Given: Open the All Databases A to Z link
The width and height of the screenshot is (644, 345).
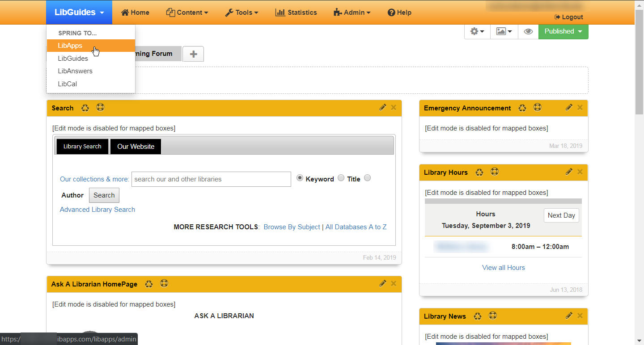Looking at the screenshot, I should click(x=356, y=227).
